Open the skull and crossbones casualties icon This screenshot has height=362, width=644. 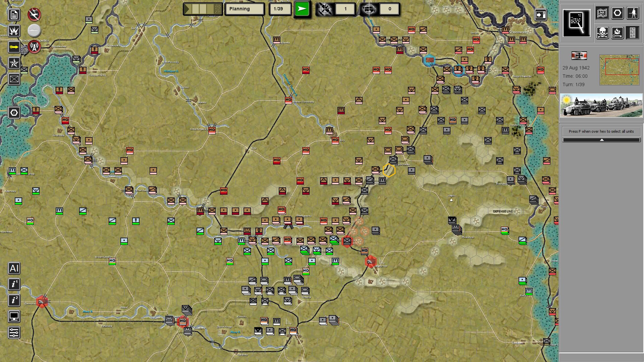[602, 33]
